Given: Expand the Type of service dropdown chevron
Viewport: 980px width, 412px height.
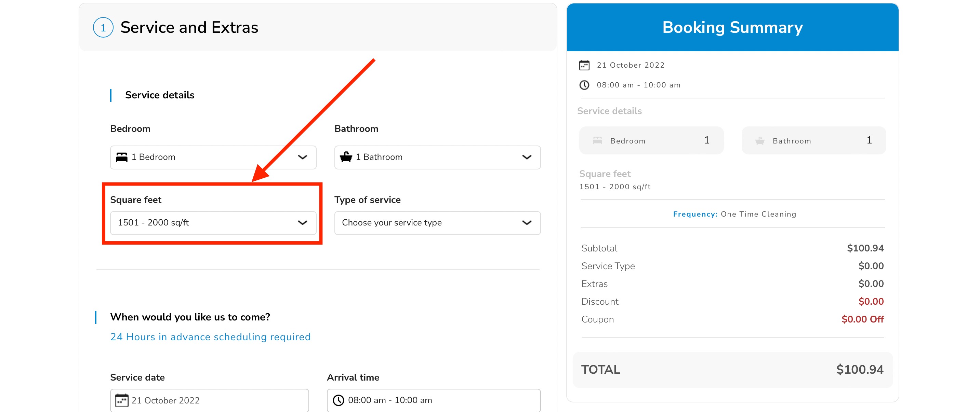Looking at the screenshot, I should (x=527, y=223).
